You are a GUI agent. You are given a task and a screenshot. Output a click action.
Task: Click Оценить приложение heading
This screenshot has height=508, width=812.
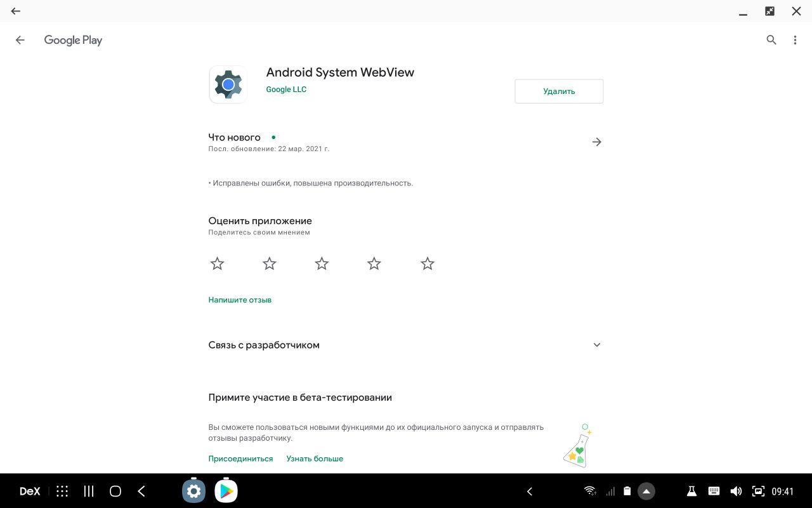260,221
